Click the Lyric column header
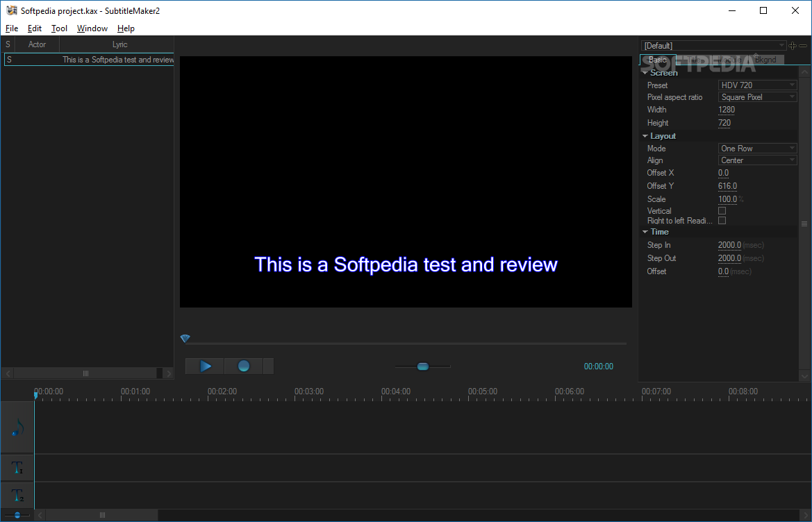Screen dimensions: 812x522 119,44
